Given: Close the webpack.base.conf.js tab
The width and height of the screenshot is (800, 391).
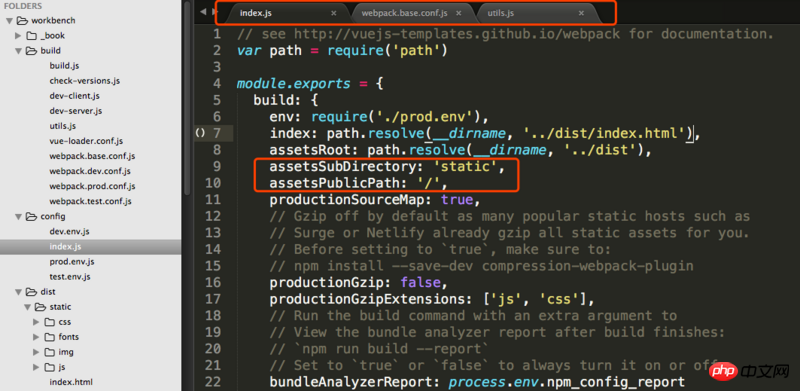Looking at the screenshot, I should coord(458,13).
